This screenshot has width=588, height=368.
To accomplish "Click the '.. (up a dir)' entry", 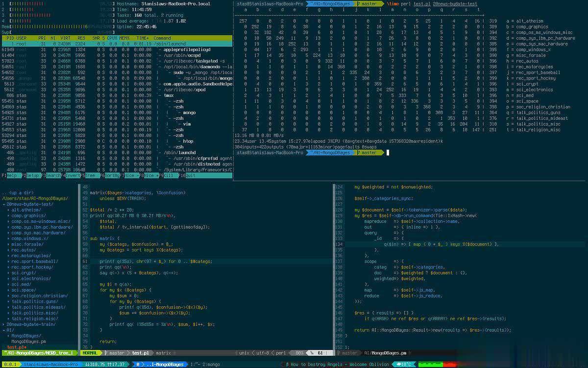I will [x=18, y=193].
